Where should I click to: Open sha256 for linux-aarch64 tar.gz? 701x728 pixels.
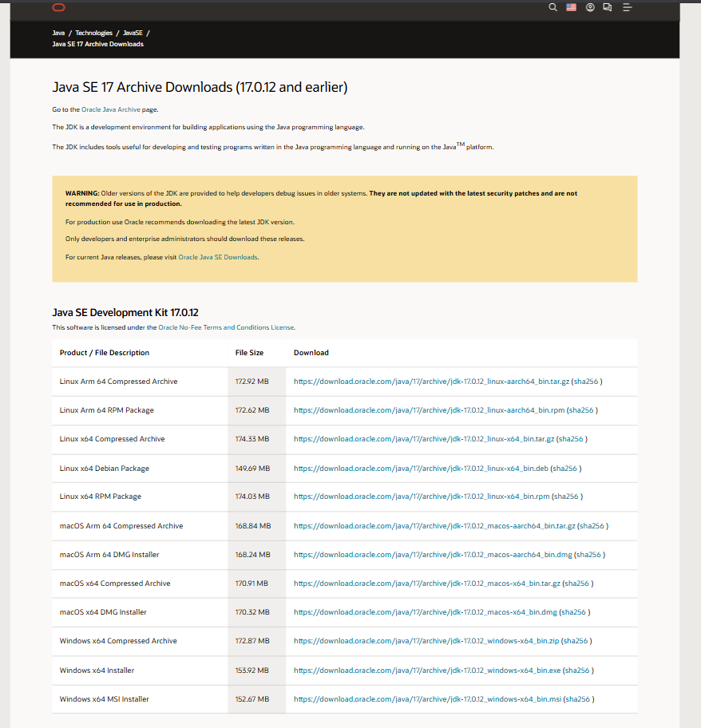586,382
